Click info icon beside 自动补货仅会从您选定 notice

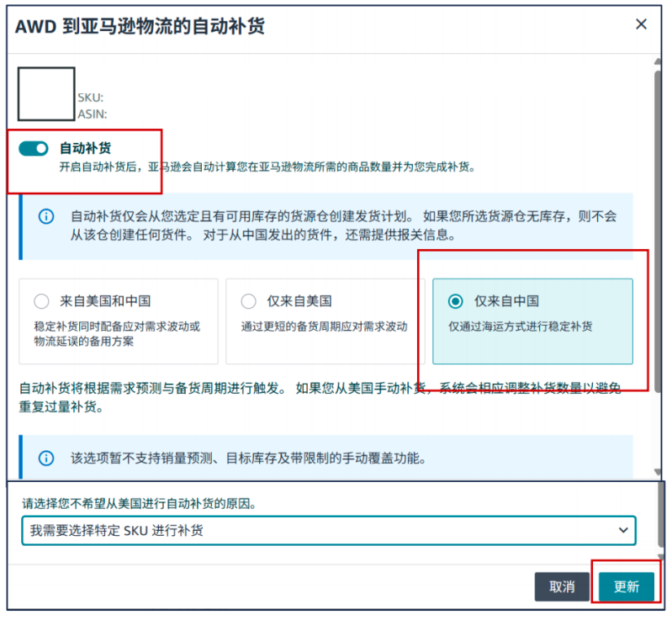point(46,216)
